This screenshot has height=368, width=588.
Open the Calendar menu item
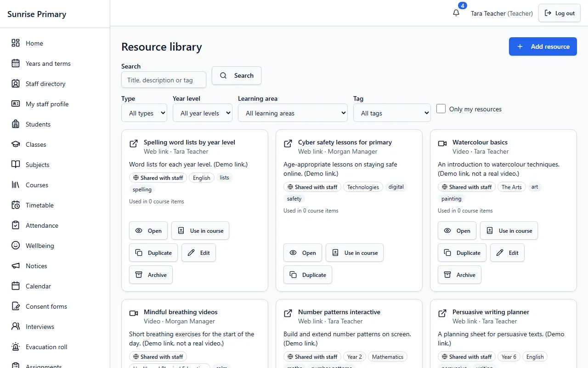tap(55, 286)
